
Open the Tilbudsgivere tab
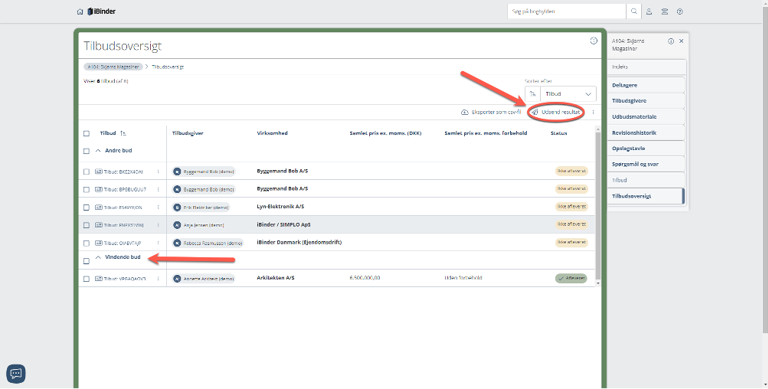[x=646, y=100]
